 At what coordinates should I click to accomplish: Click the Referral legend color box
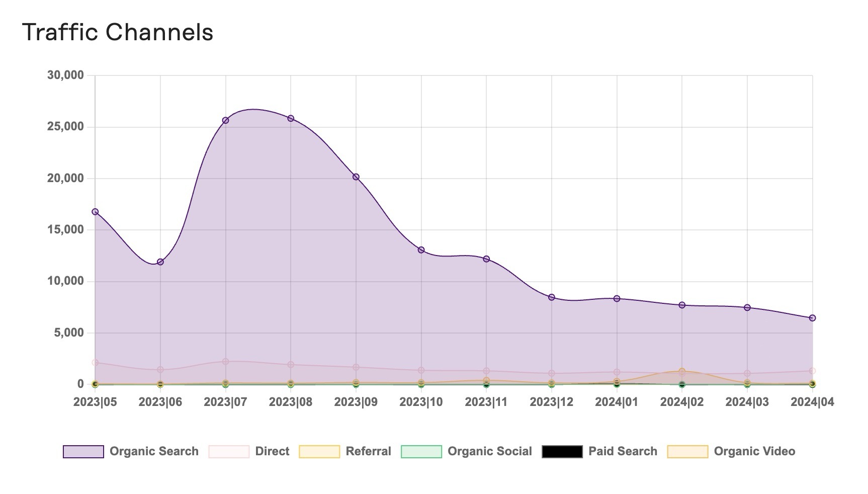click(319, 451)
